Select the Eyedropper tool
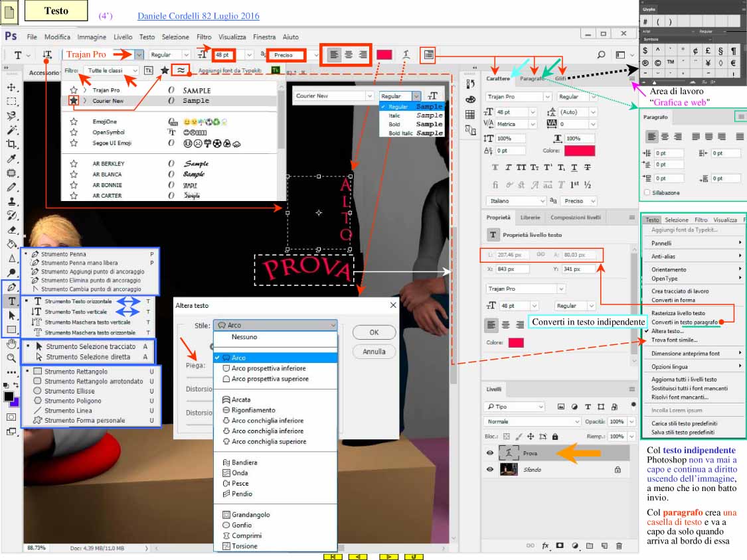 coord(12,159)
